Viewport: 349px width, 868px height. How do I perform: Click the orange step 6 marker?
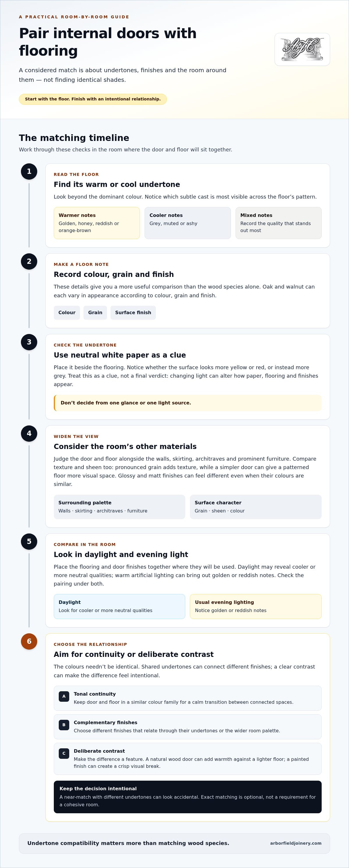coord(29,641)
